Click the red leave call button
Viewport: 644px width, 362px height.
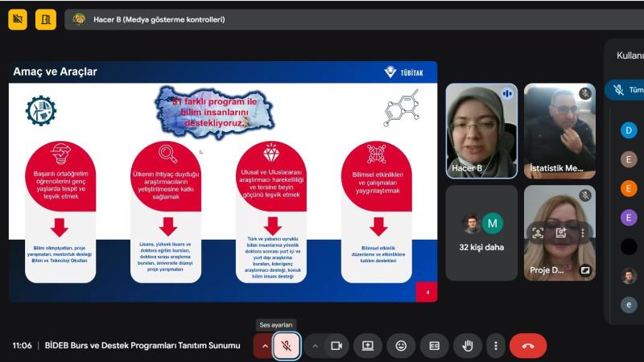tap(528, 346)
